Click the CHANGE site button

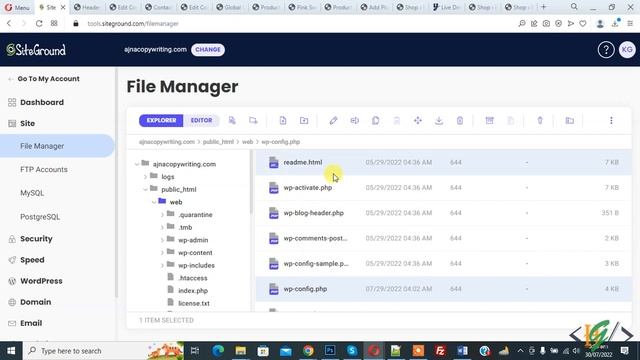pyautogui.click(x=208, y=50)
